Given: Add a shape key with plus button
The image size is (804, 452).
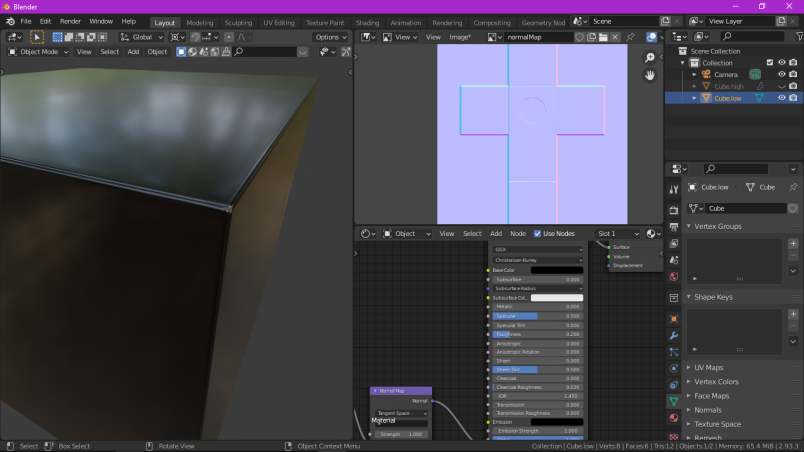Looking at the screenshot, I should click(x=793, y=314).
